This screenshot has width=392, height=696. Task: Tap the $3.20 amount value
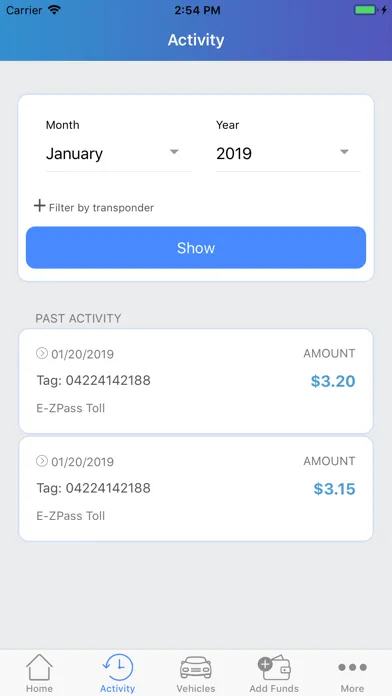coord(333,381)
